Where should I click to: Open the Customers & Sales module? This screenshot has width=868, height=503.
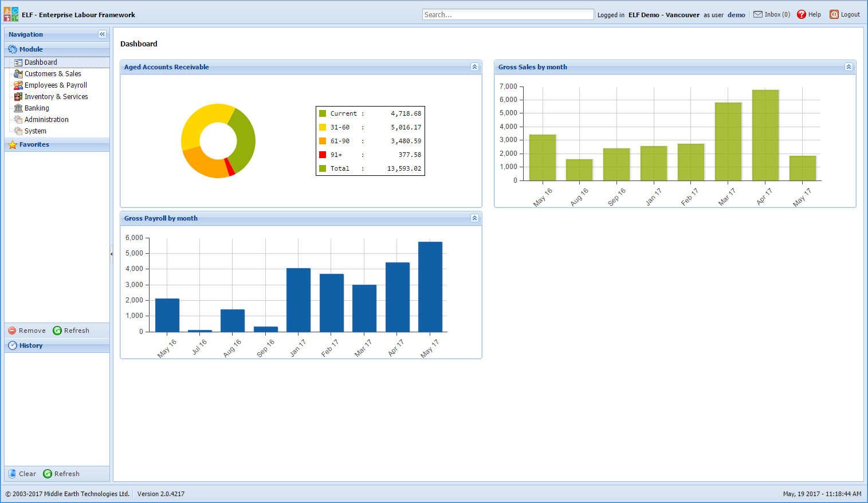click(x=52, y=73)
